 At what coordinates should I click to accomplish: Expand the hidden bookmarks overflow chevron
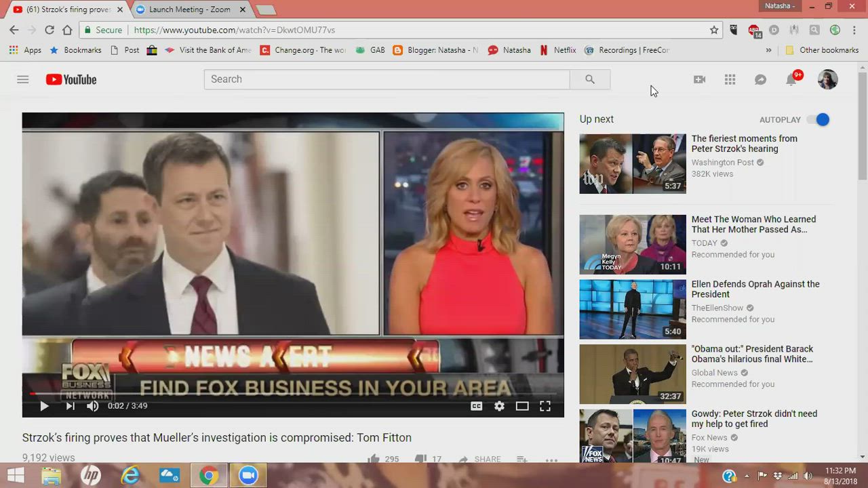[x=768, y=50]
